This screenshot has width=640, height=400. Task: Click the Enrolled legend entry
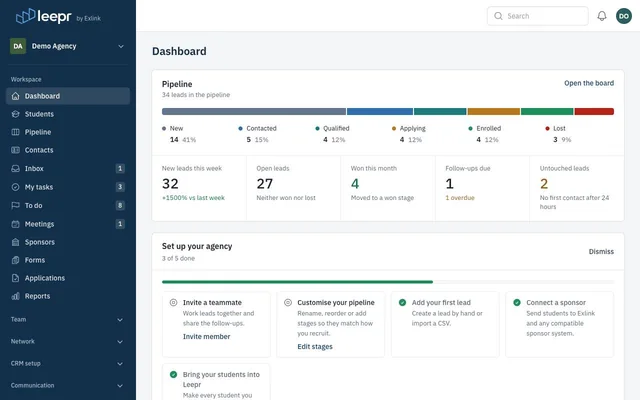484,134
